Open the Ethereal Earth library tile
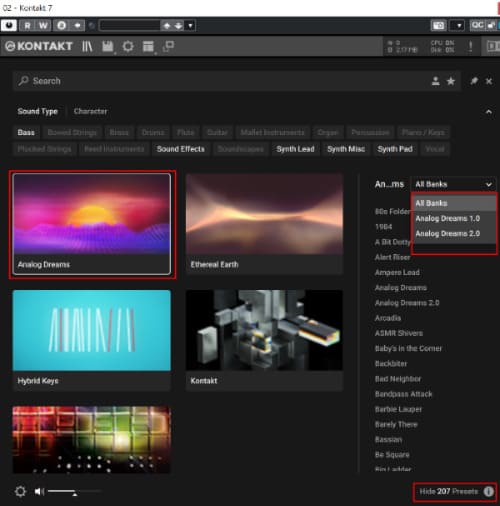 click(x=264, y=224)
